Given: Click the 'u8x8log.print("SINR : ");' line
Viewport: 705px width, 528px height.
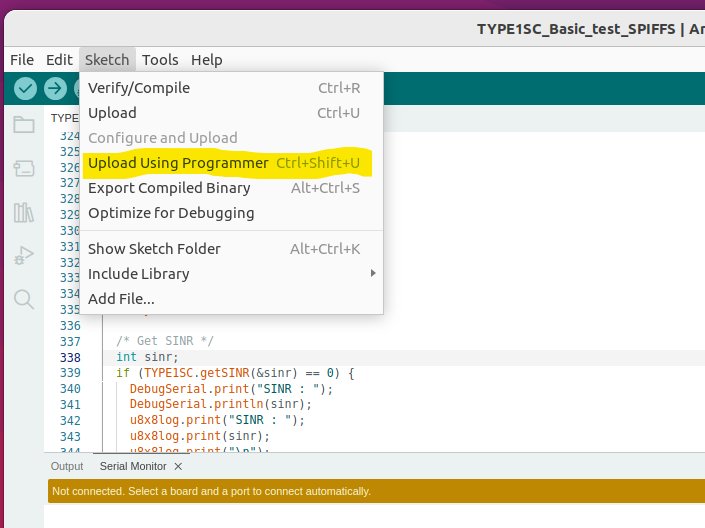Looking at the screenshot, I should pyautogui.click(x=218, y=420).
